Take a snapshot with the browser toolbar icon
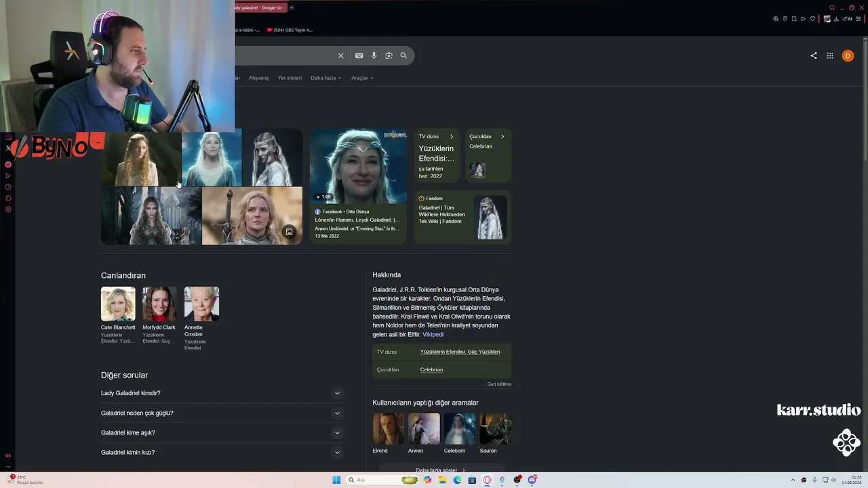Image resolution: width=868 pixels, height=488 pixels. 794,19
